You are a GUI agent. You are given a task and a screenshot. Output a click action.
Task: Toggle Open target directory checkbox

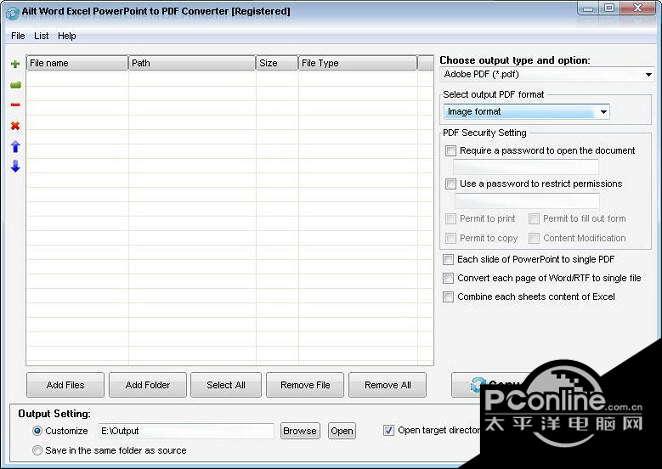point(388,431)
